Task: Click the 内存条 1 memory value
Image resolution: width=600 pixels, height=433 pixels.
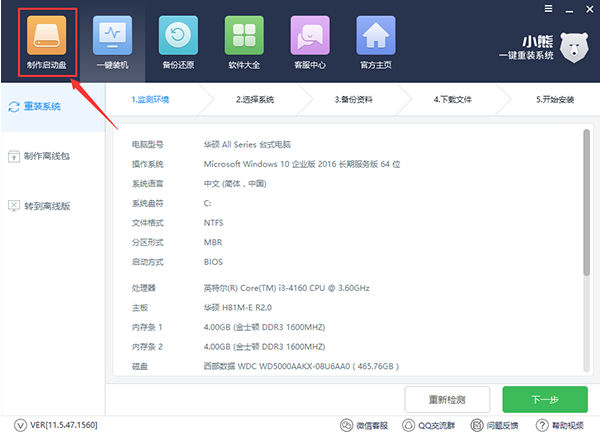Action: [x=264, y=327]
